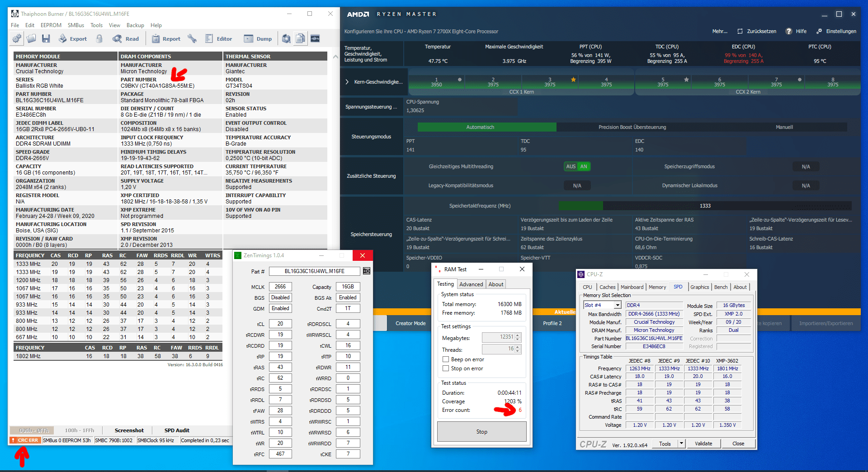Click the Read SPD toolbar button
Viewport: 868px width, 472px height.
pos(126,39)
